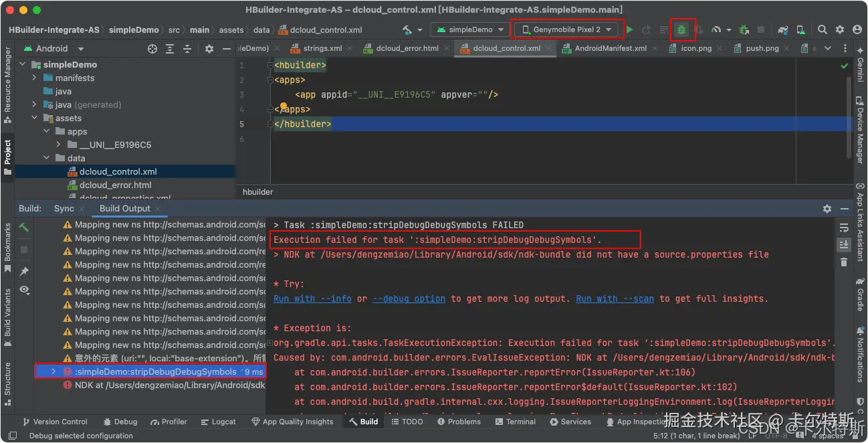Open the Problems tool window button
The height and width of the screenshot is (443, 868).
point(458,422)
